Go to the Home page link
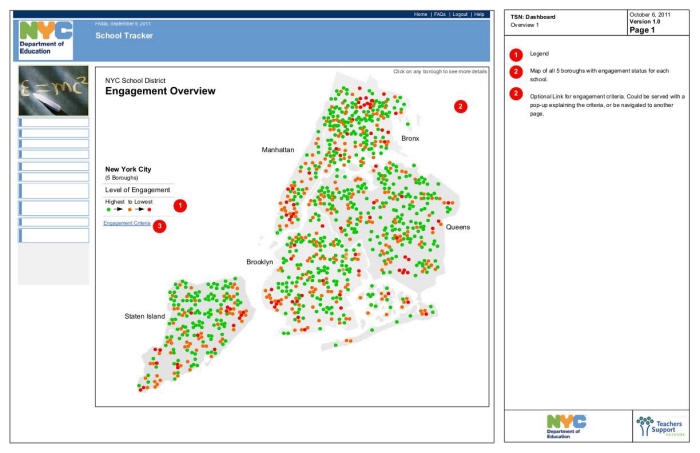 tap(421, 14)
